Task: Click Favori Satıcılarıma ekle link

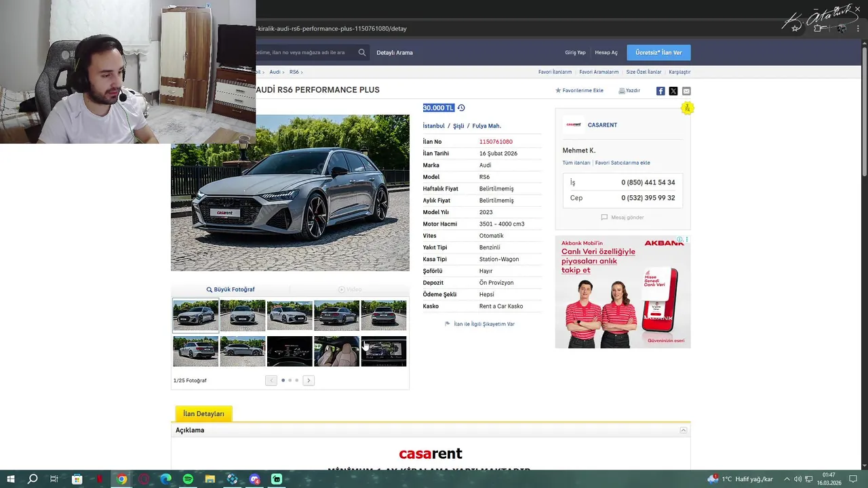Action: pyautogui.click(x=623, y=163)
